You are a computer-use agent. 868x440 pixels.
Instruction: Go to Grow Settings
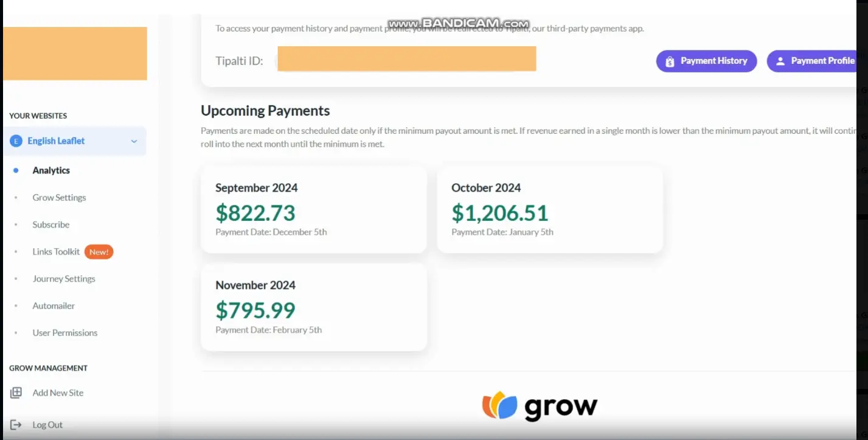click(x=59, y=198)
